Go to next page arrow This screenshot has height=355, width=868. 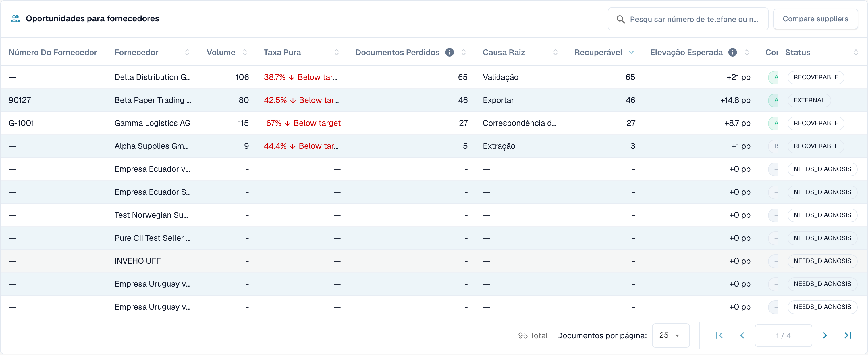[825, 335]
